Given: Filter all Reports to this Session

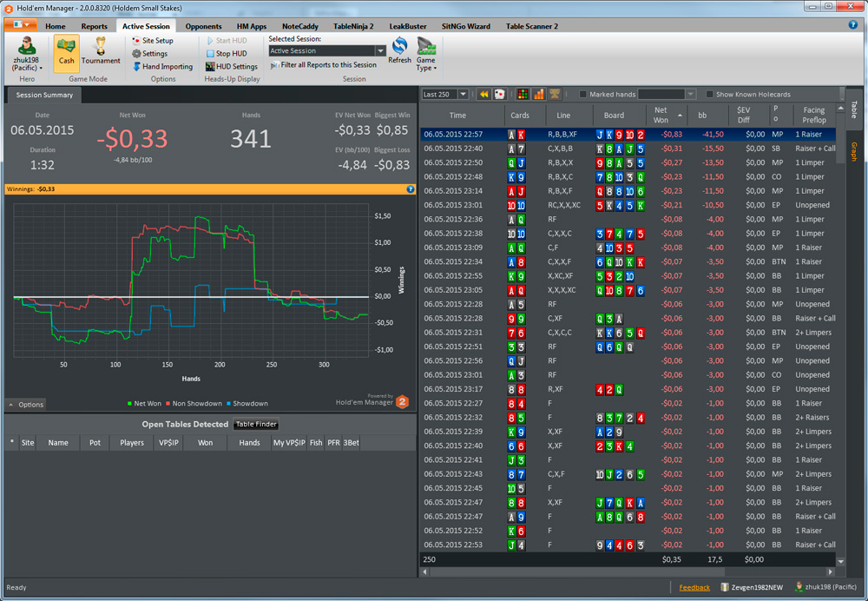Looking at the screenshot, I should coord(323,65).
